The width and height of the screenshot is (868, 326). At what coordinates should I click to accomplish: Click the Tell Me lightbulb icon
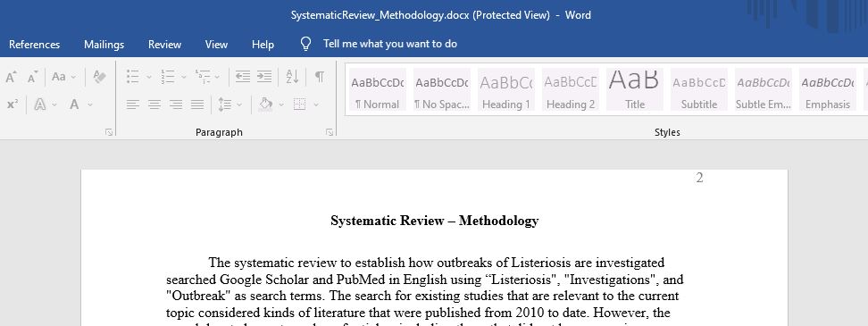point(305,44)
